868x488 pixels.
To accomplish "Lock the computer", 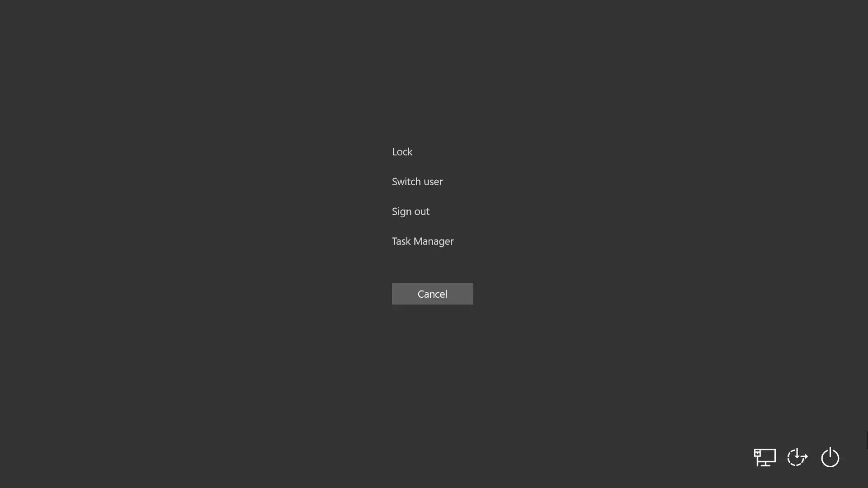I will coord(402,152).
